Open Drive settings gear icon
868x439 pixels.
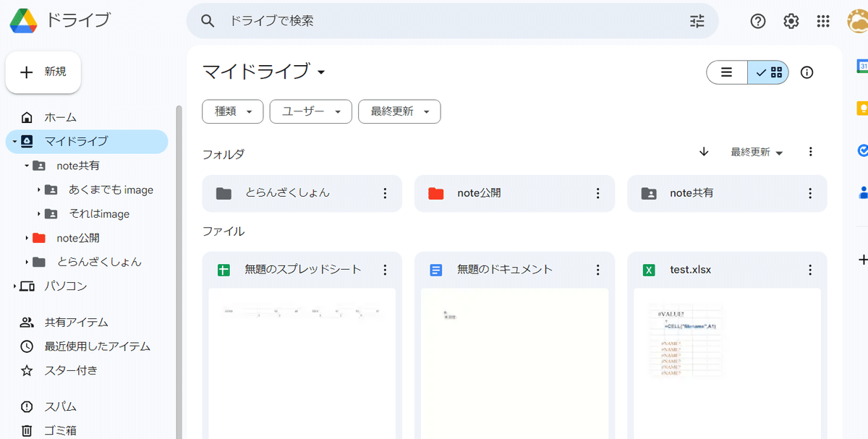tap(791, 21)
